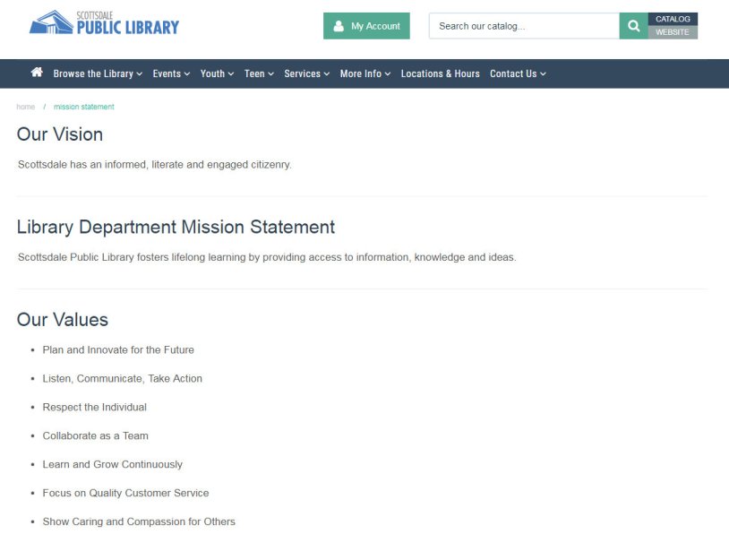Image resolution: width=729 pixels, height=560 pixels.
Task: Click the Our Vision heading
Action: click(x=60, y=134)
